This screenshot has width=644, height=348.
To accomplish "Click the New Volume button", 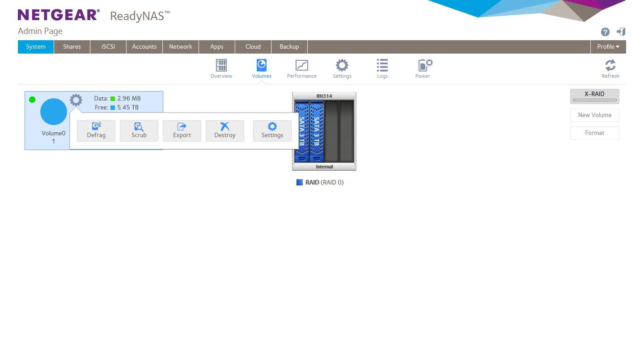I will [595, 115].
